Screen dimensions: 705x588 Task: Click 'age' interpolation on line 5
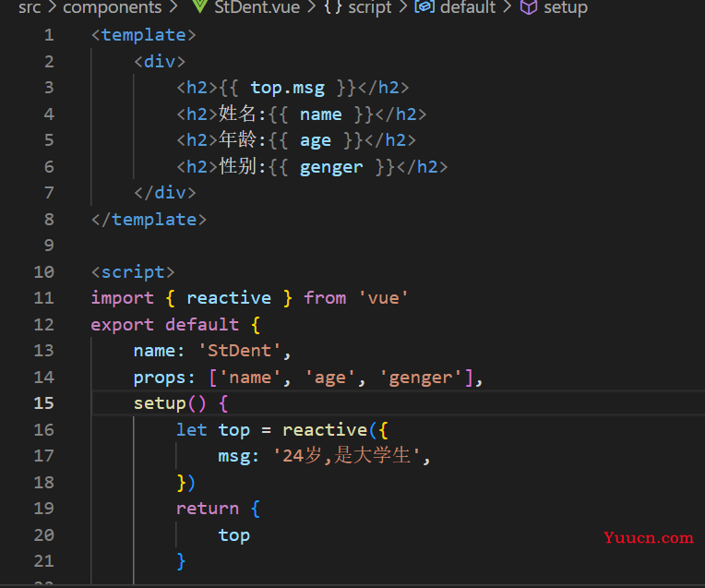[316, 141]
